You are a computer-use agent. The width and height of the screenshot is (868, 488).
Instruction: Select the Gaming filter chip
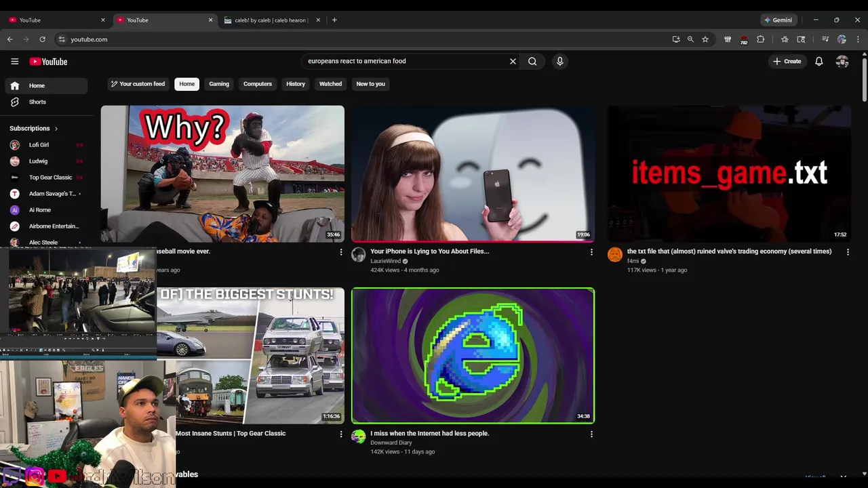click(219, 84)
